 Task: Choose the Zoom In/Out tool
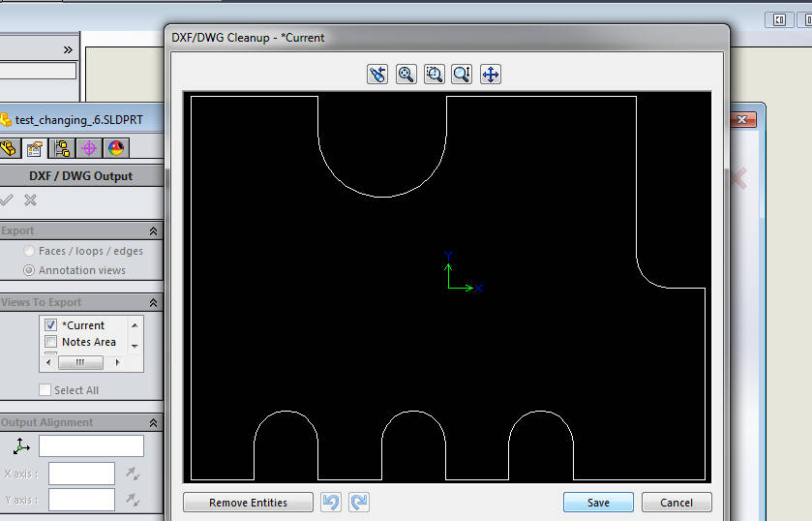[x=462, y=75]
